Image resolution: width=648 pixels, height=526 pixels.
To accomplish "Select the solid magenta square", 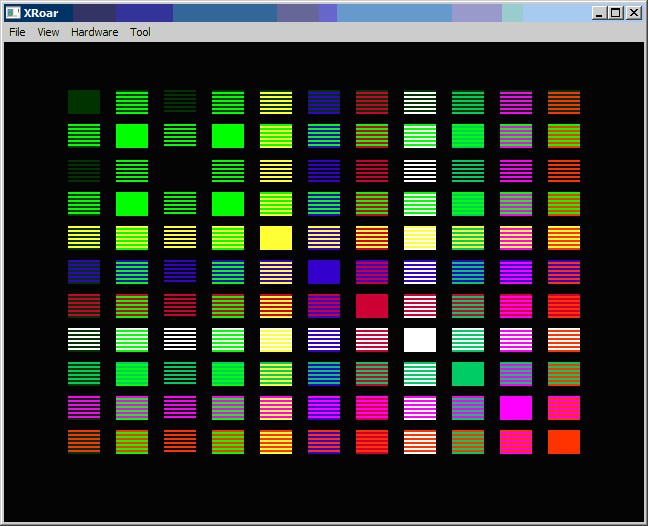I will 516,408.
